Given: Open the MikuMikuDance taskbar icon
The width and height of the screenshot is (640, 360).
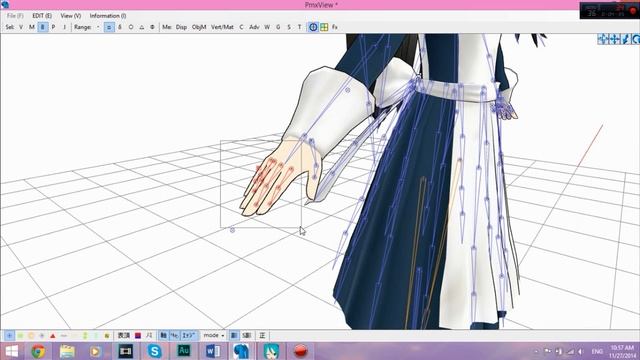Looking at the screenshot, I should click(271, 351).
